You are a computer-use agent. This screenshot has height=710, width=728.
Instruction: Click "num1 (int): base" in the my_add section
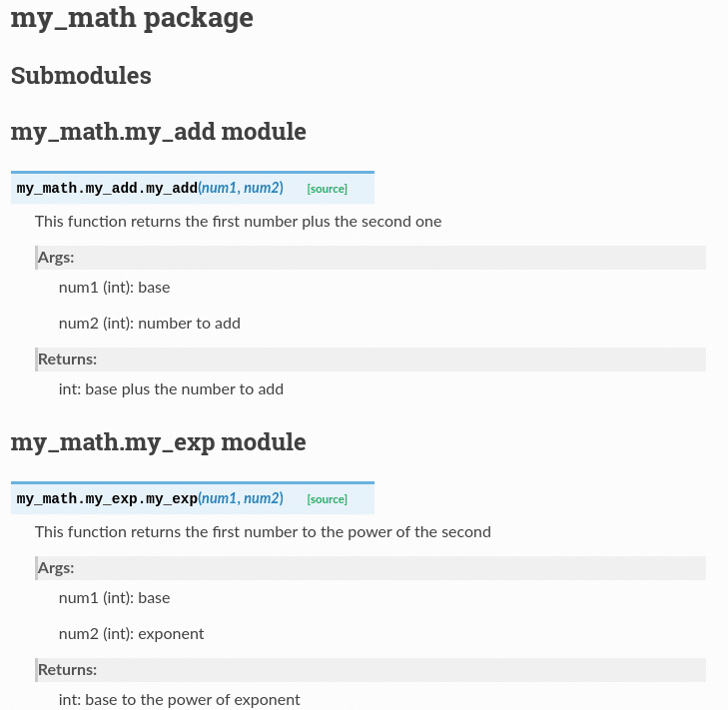[x=114, y=288]
